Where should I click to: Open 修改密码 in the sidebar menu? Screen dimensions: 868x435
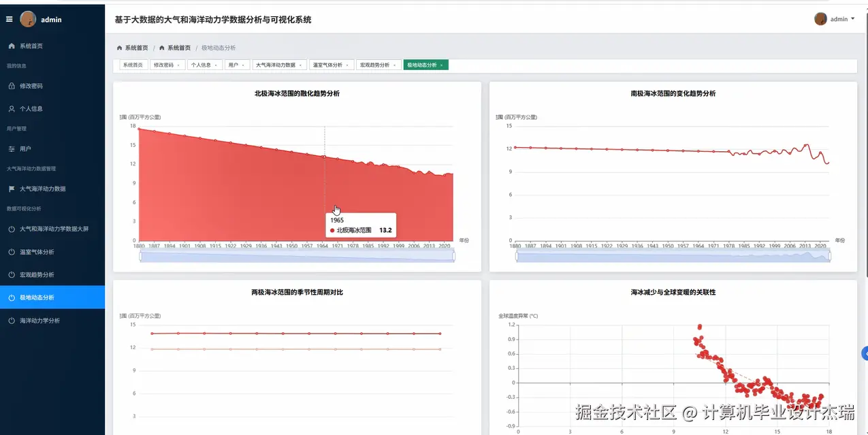pyautogui.click(x=52, y=86)
